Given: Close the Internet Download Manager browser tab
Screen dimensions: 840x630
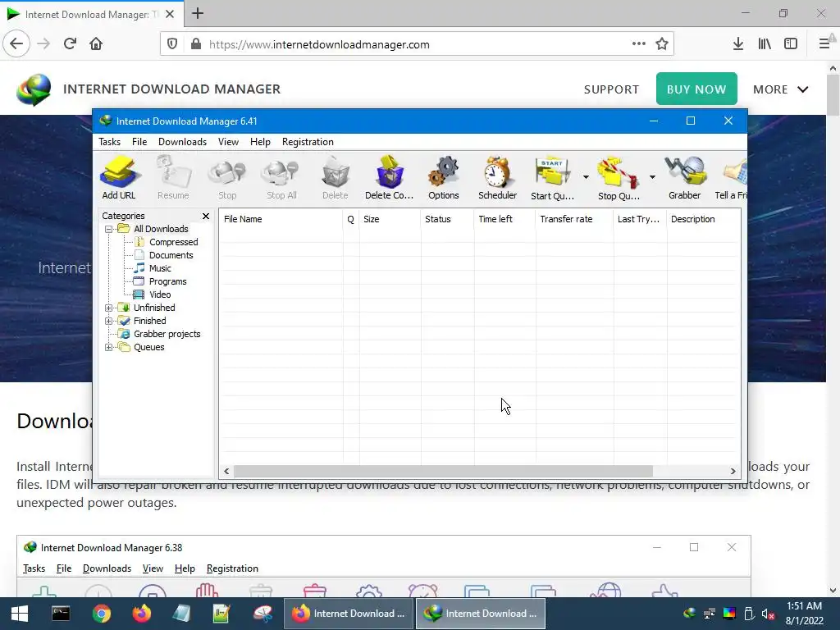Looking at the screenshot, I should tap(170, 15).
